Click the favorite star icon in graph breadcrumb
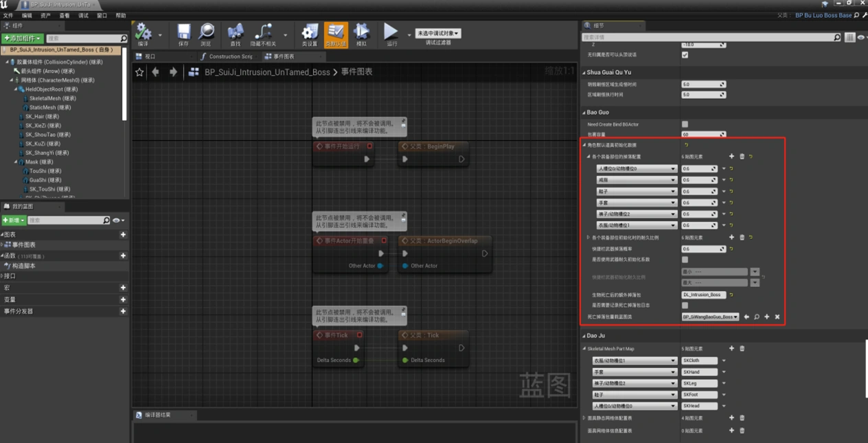868x443 pixels. click(x=139, y=72)
